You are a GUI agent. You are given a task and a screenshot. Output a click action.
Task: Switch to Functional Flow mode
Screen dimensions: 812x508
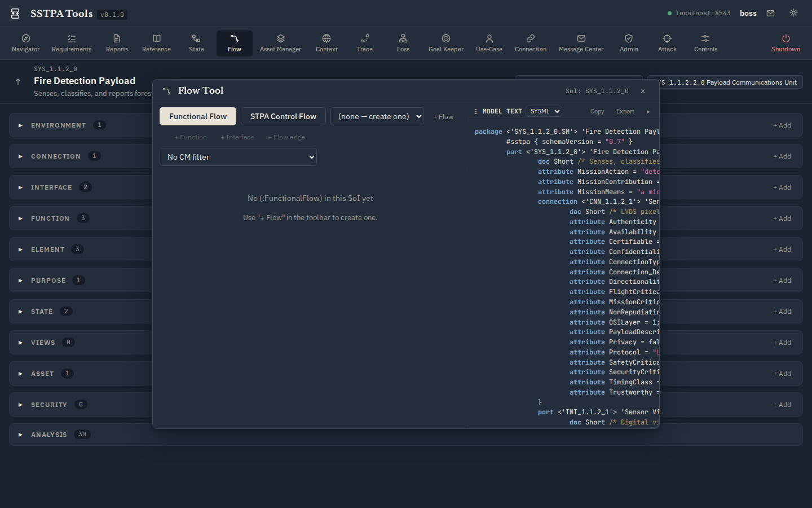tap(198, 116)
